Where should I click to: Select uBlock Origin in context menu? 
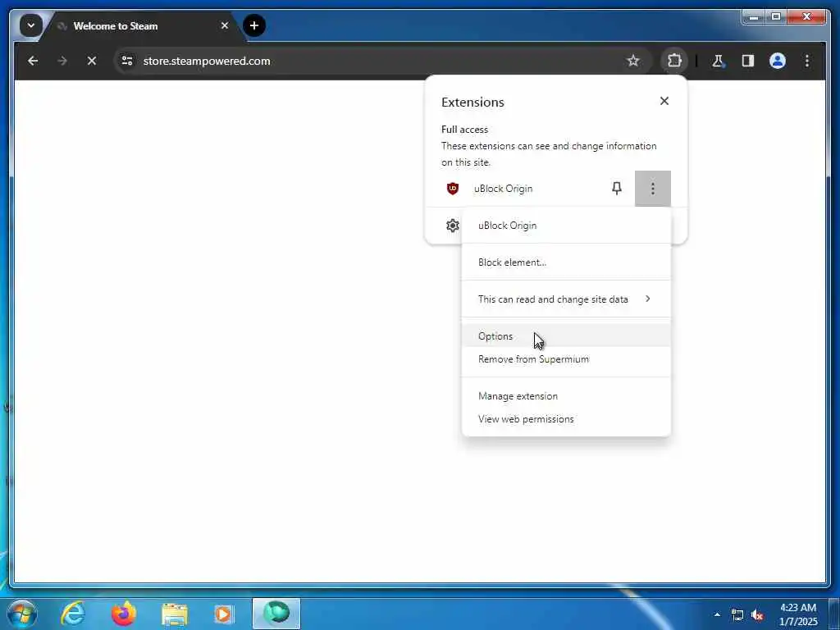tap(566, 226)
